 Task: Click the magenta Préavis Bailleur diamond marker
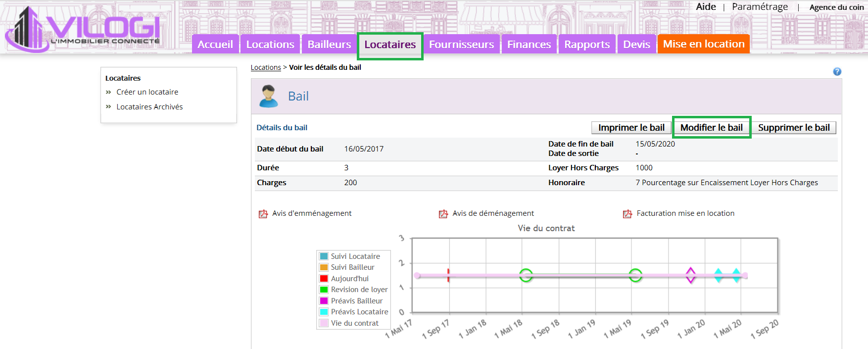(x=690, y=275)
